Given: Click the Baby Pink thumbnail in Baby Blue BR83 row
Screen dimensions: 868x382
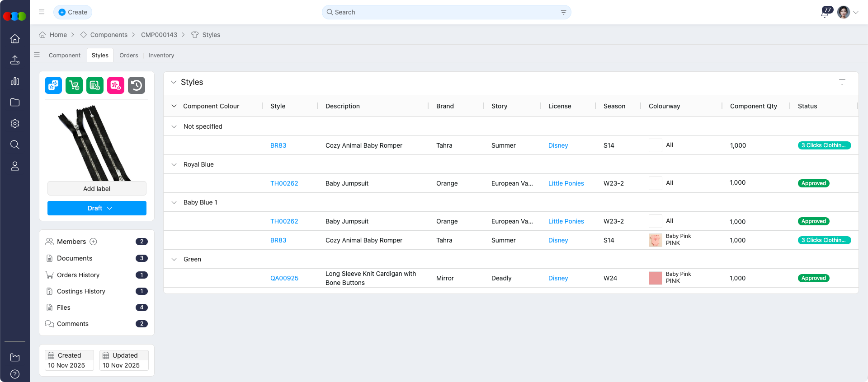Looking at the screenshot, I should 656,240.
